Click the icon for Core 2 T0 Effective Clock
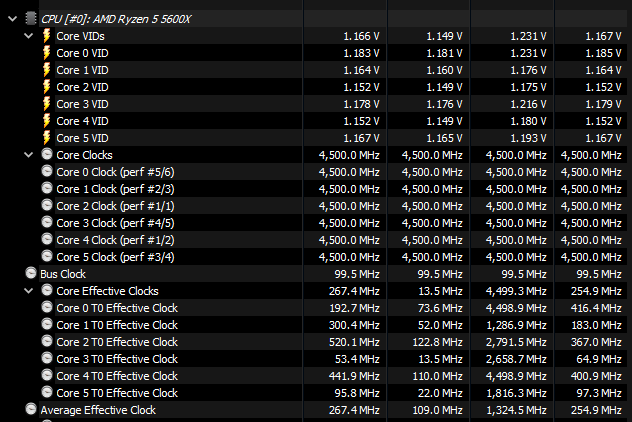This screenshot has height=422, width=632. pos(47,341)
